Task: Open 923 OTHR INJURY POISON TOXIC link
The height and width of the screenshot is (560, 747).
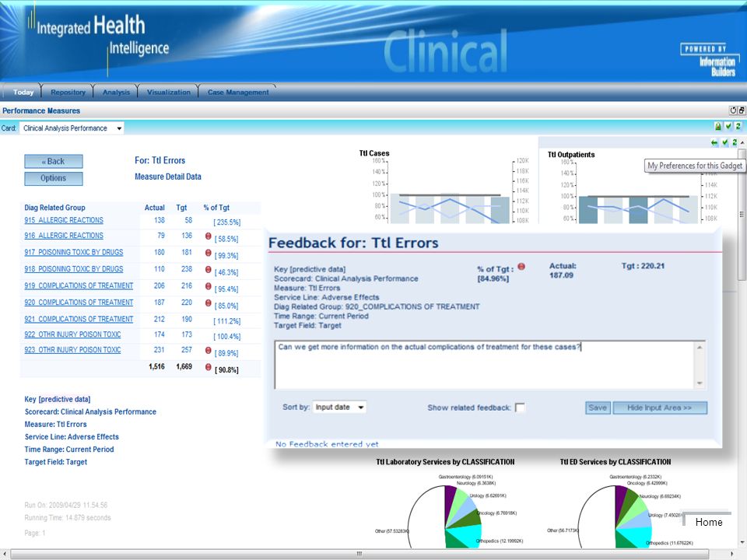Action: click(x=72, y=349)
